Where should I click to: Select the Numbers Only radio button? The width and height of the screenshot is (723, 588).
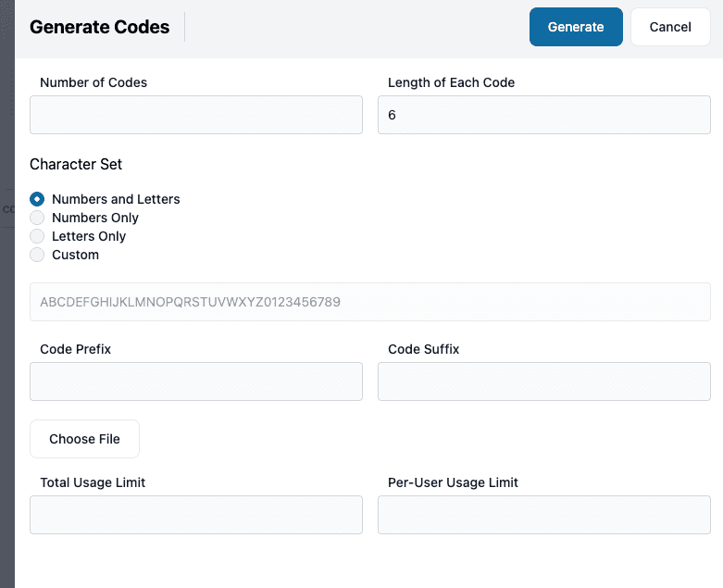pos(37,218)
